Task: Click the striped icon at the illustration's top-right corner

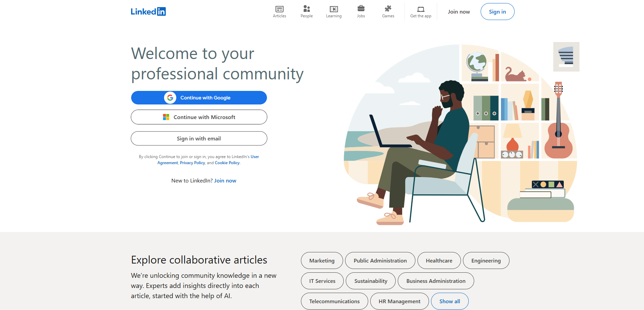Action: [566, 57]
